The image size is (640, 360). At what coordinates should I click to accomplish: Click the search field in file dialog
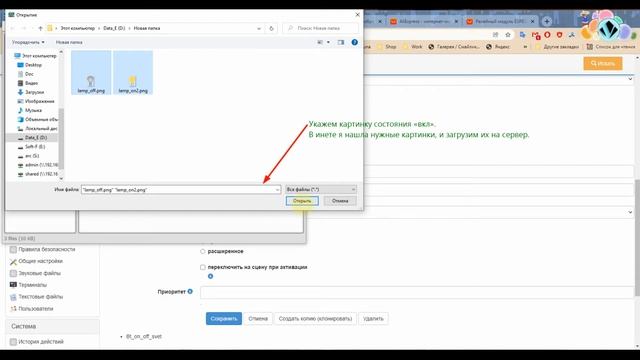320,28
